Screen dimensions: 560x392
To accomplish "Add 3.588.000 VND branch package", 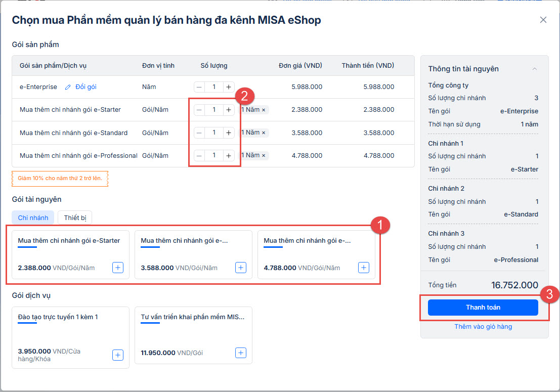I will click(x=241, y=268).
